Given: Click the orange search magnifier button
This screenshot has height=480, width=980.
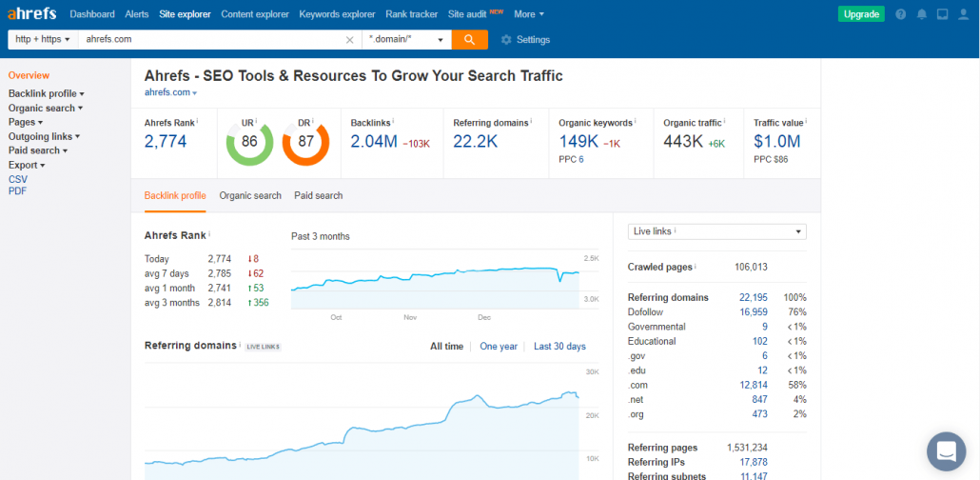Looking at the screenshot, I should tap(469, 39).
